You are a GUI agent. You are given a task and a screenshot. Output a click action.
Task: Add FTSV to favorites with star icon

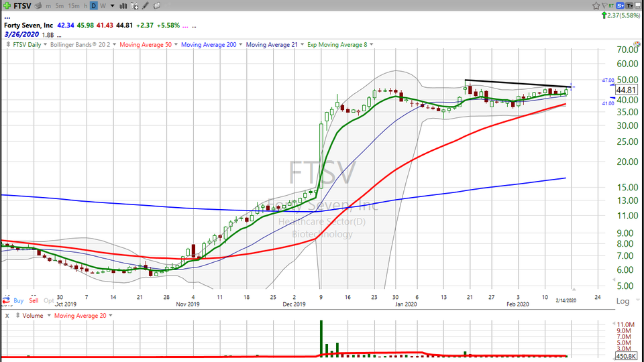(596, 6)
